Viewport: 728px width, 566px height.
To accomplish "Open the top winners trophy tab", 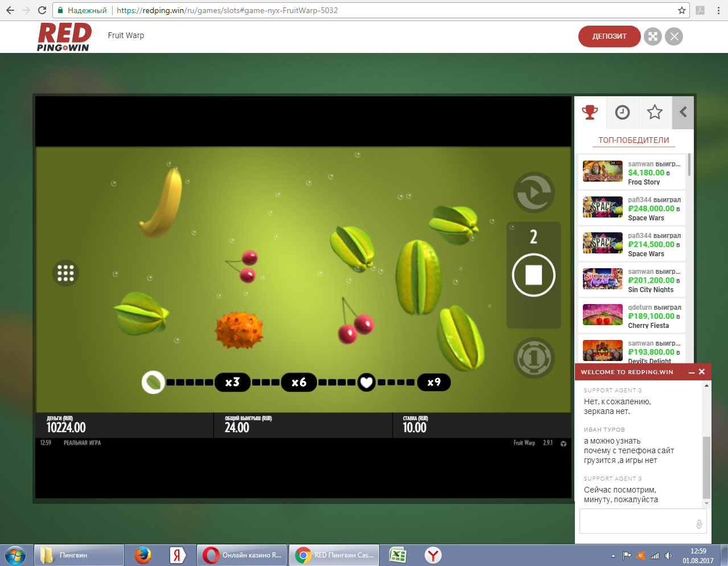I will (x=590, y=112).
